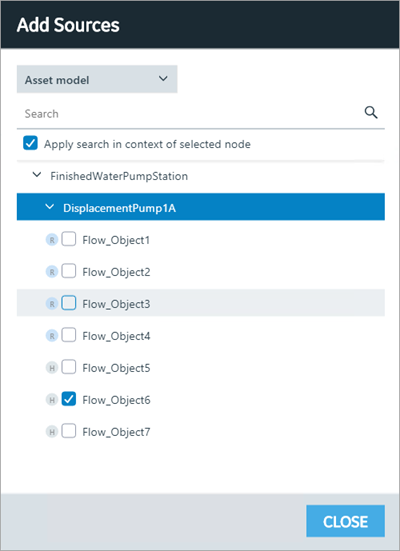Collapse the DisplacementPump1A chevron
400x551 pixels.
pyautogui.click(x=50, y=207)
